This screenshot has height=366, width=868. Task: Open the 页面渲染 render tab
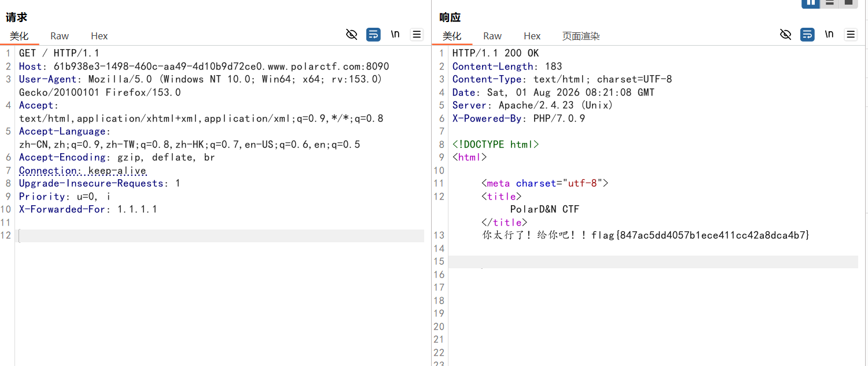[581, 36]
